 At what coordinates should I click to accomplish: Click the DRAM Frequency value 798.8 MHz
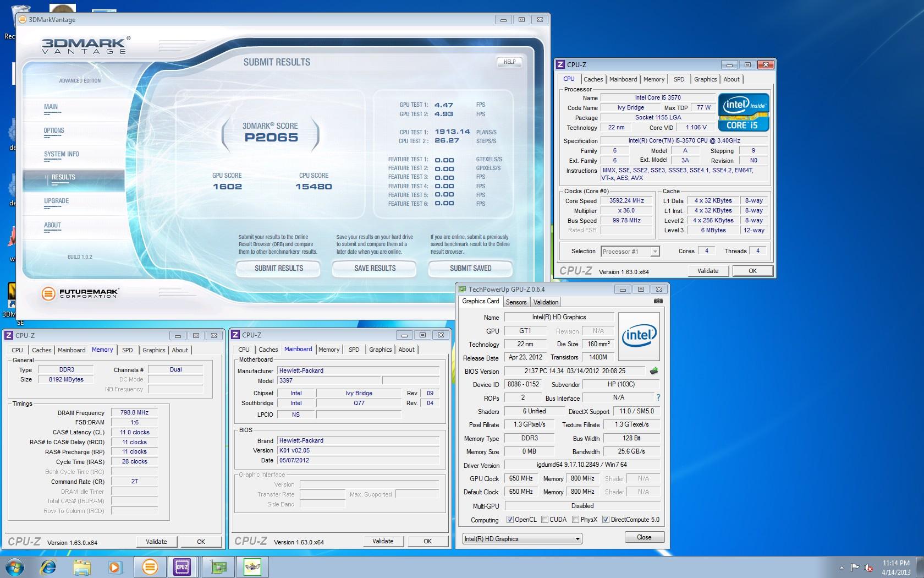click(134, 412)
